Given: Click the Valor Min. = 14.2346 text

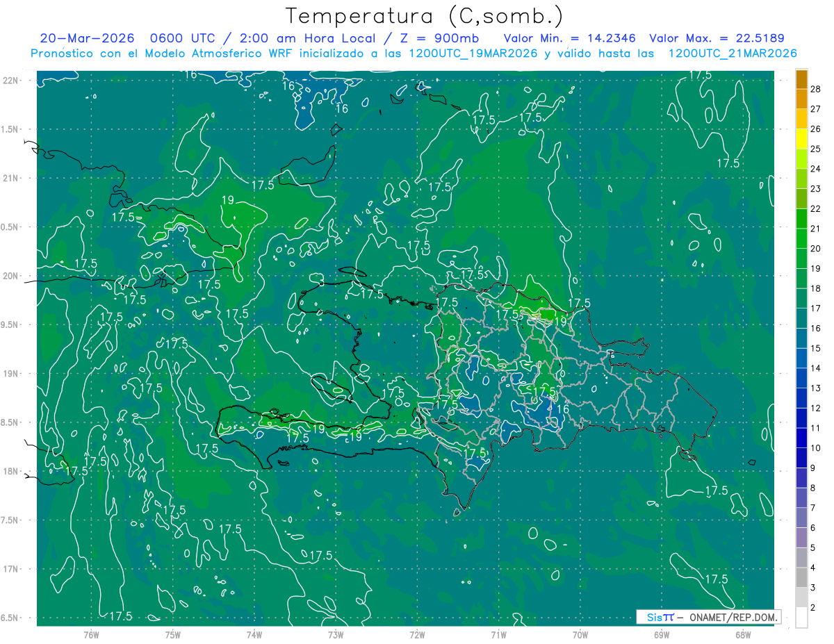Looking at the screenshot, I should pyautogui.click(x=571, y=38).
